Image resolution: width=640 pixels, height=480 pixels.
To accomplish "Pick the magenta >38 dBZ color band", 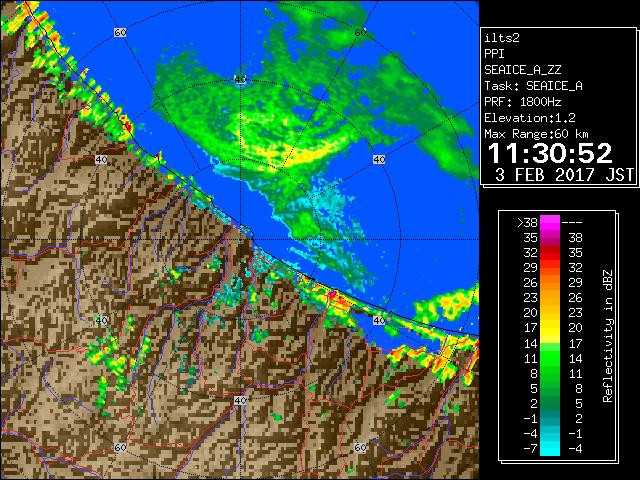I will (x=550, y=222).
